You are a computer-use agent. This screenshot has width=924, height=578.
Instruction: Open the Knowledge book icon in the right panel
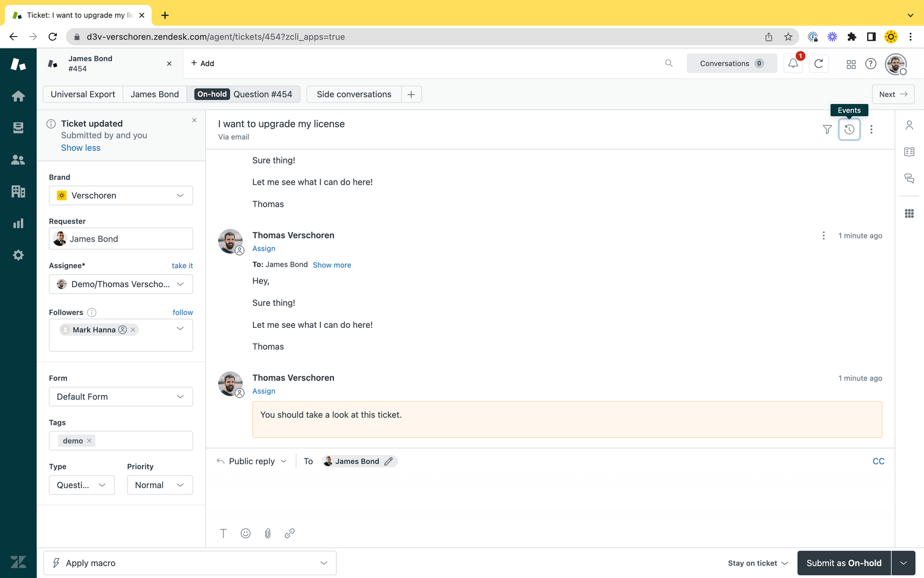pyautogui.click(x=909, y=152)
